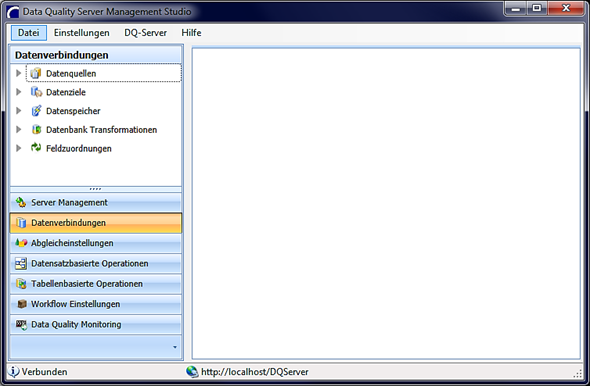The height and width of the screenshot is (386, 590).
Task: Expand the Datenziele tree node
Action: (18, 92)
